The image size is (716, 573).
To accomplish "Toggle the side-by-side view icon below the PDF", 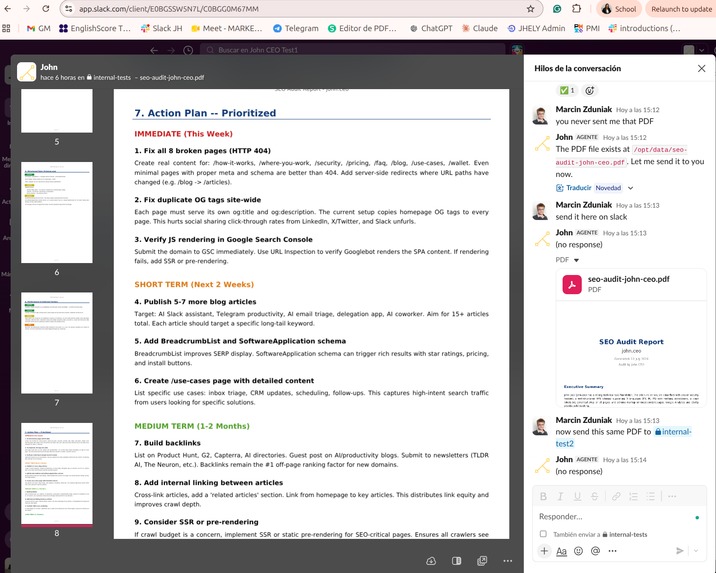I will tap(456, 561).
